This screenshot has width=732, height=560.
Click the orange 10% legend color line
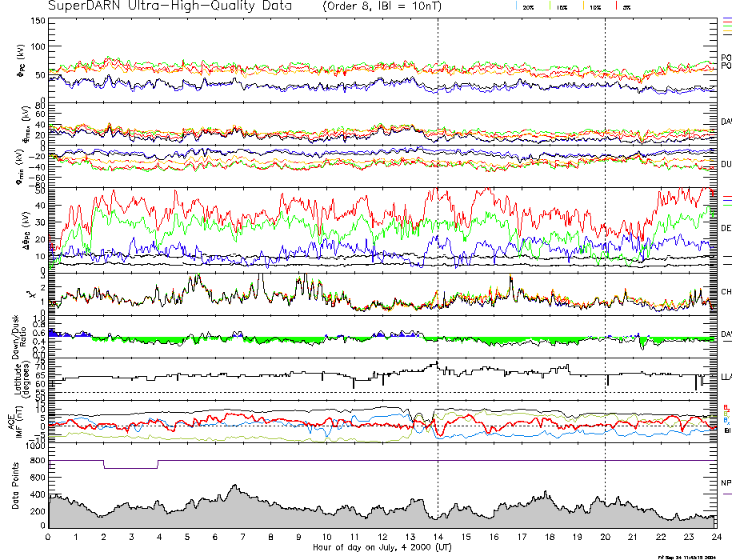tap(583, 6)
